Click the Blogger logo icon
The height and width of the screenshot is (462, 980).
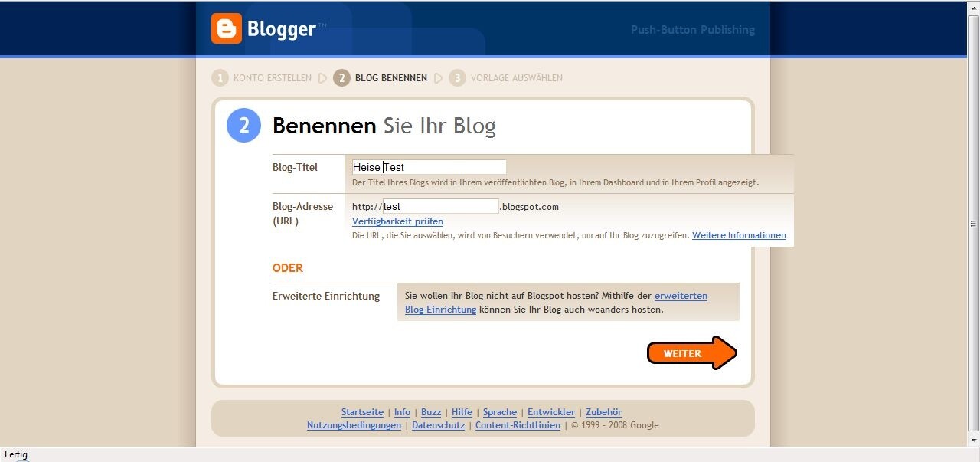pyautogui.click(x=225, y=29)
